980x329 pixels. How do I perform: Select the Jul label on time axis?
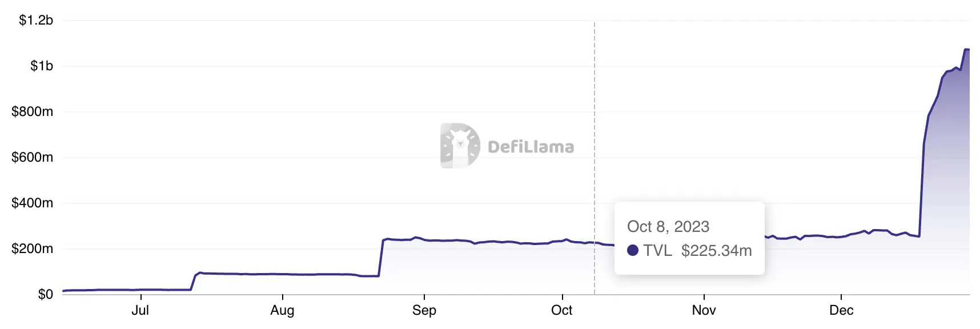click(140, 310)
